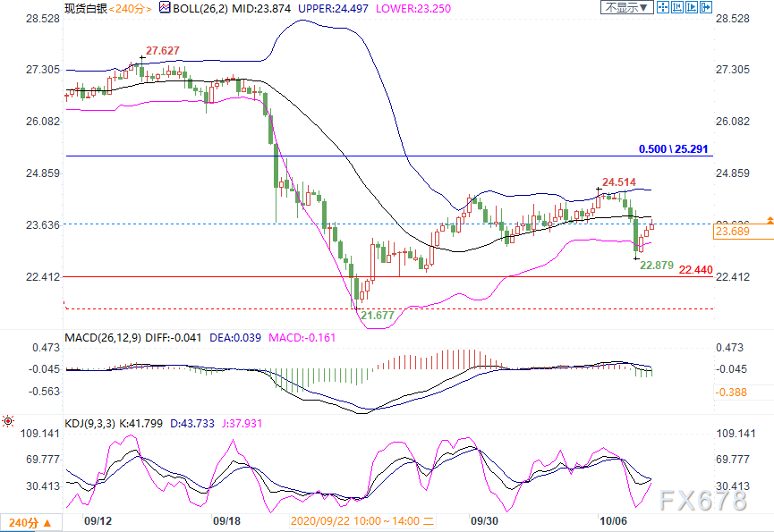This screenshot has width=774, height=532.
Task: Click the red sun marker icon
Action: click(8, 421)
